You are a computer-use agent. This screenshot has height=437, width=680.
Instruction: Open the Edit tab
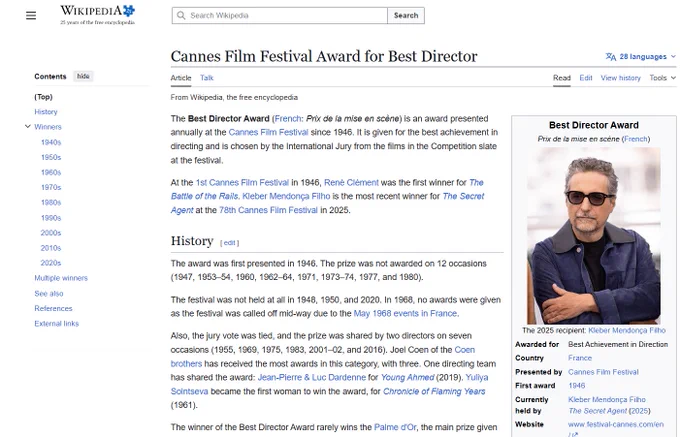(x=585, y=78)
